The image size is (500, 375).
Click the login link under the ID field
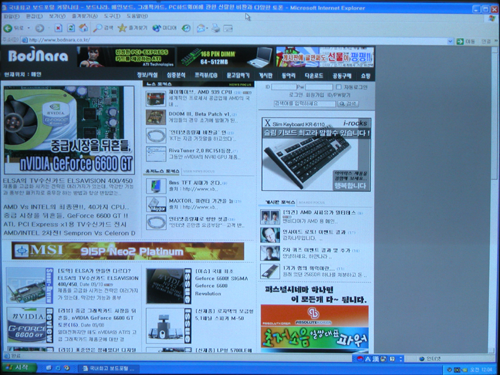296,95
